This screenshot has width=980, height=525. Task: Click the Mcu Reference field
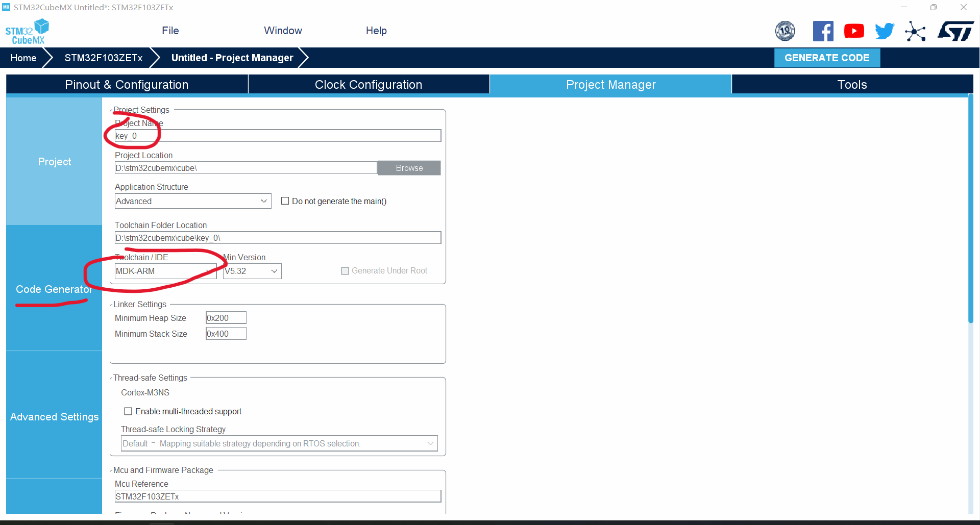coord(278,496)
